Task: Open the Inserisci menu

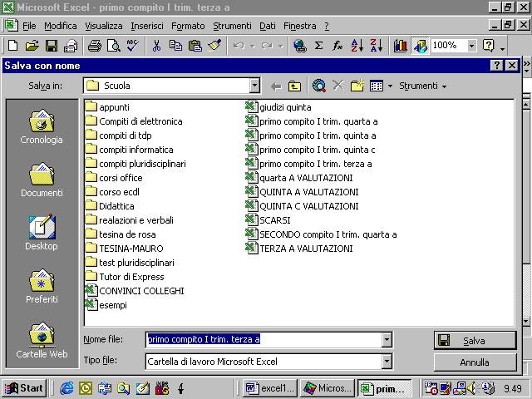Action: pyautogui.click(x=147, y=26)
